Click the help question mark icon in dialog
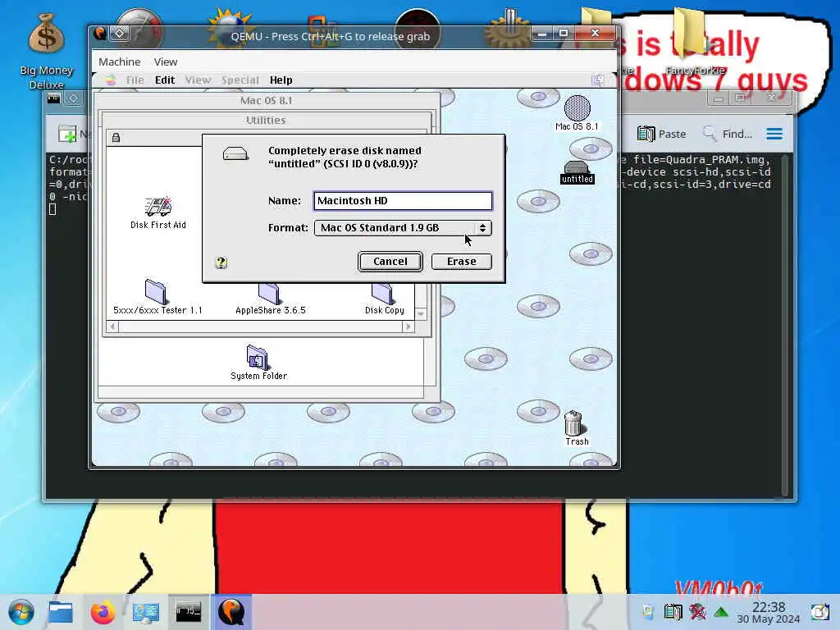This screenshot has width=840, height=630. (x=221, y=262)
